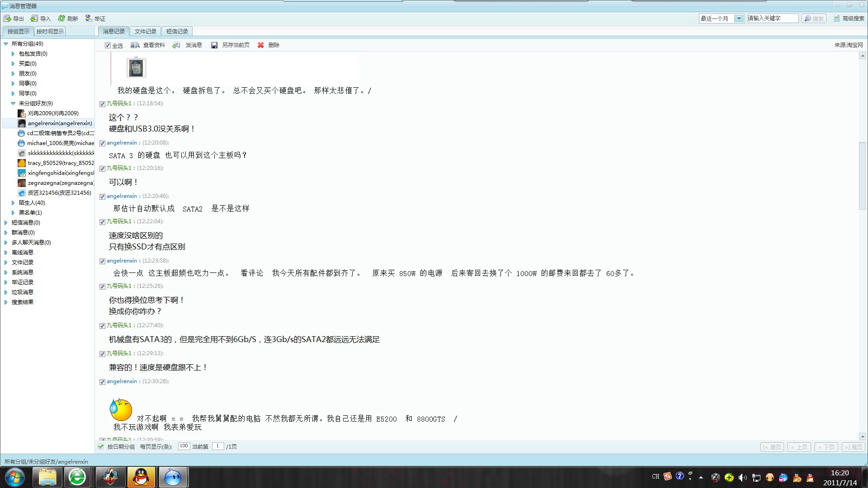Toggle the 按日期分组 group by date checkbox
Image resolution: width=868 pixels, height=488 pixels.
point(101,447)
